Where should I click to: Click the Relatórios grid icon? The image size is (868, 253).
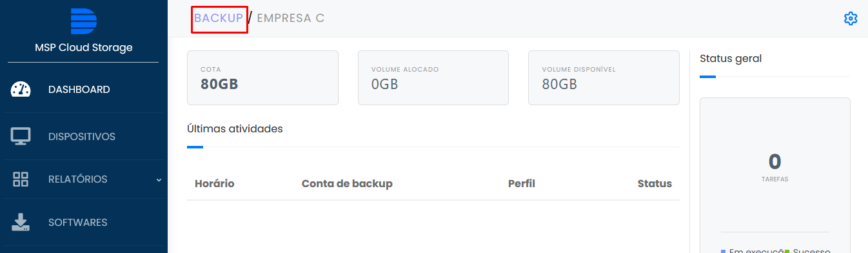21,179
